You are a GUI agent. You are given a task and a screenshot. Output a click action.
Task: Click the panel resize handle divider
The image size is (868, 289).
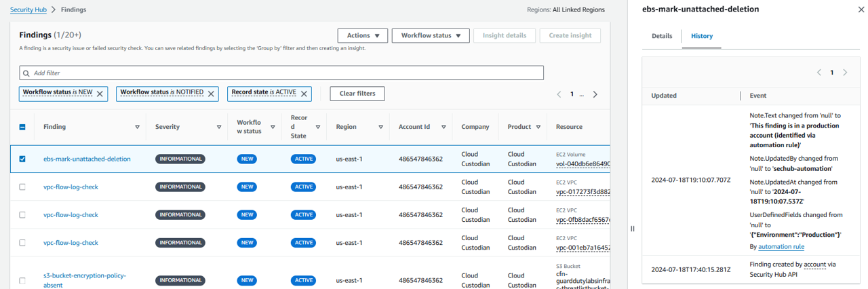point(633,229)
